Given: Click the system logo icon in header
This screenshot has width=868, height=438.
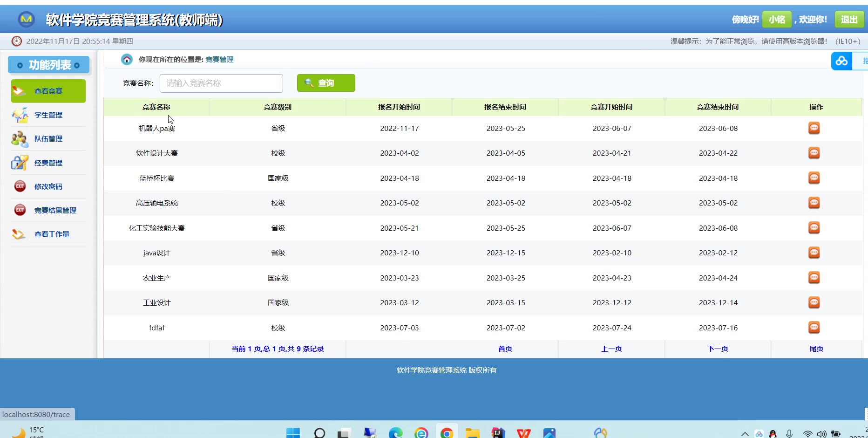Looking at the screenshot, I should (27, 19).
